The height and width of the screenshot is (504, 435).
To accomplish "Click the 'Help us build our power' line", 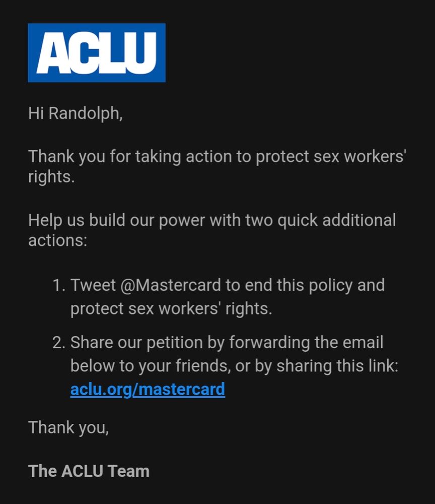I will pyautogui.click(x=212, y=220).
